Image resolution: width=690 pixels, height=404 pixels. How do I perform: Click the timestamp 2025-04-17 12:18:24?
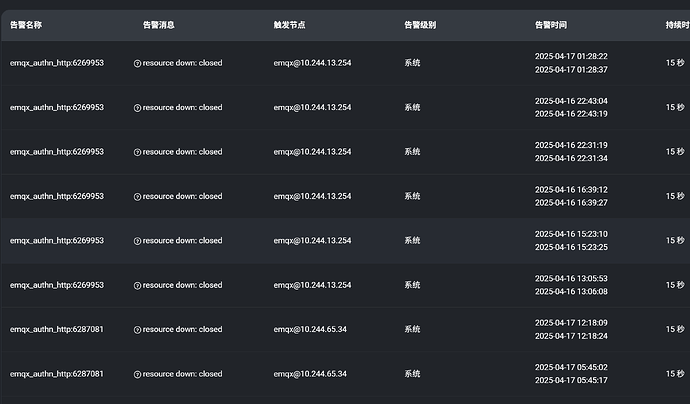click(571, 336)
